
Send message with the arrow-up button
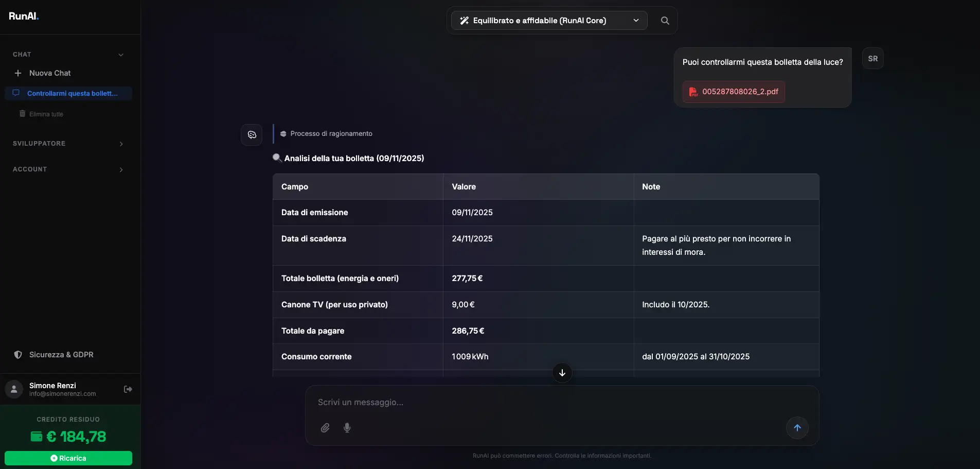(797, 428)
